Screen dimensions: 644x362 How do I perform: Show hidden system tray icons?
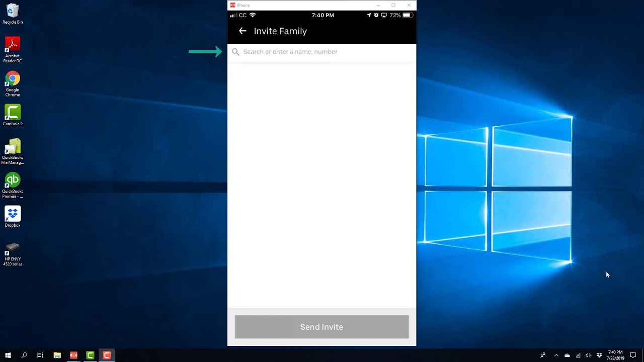click(556, 355)
